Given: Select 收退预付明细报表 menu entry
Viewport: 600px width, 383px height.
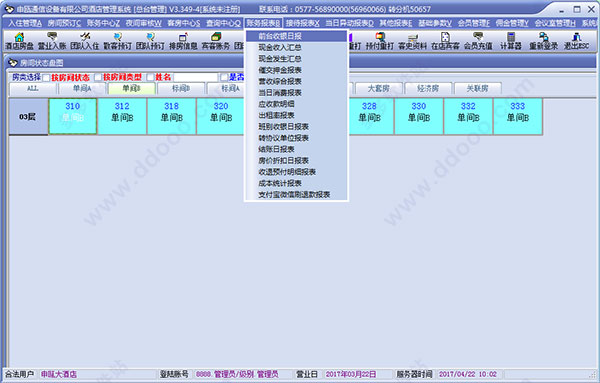Looking at the screenshot, I should pos(296,172).
